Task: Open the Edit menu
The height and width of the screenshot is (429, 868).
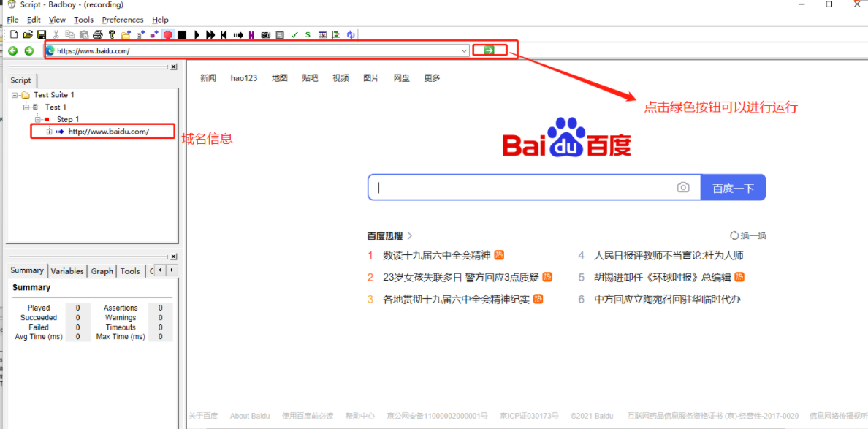Action: click(34, 20)
